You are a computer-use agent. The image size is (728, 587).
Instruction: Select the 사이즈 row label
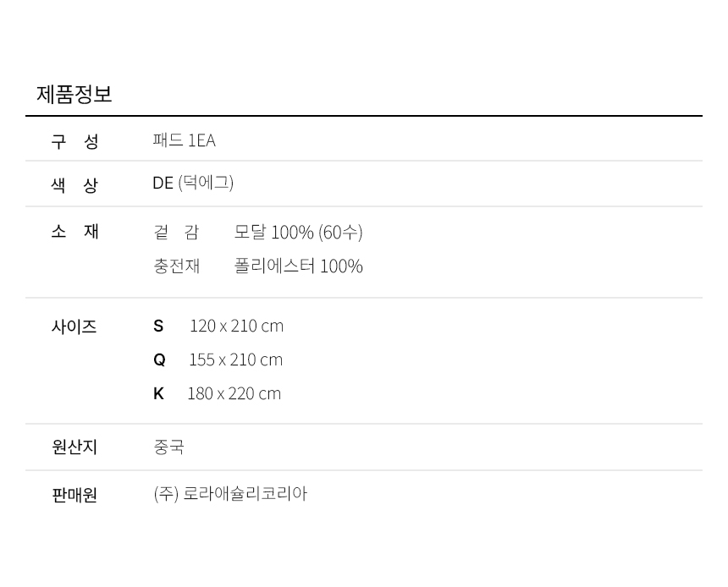[x=74, y=326]
